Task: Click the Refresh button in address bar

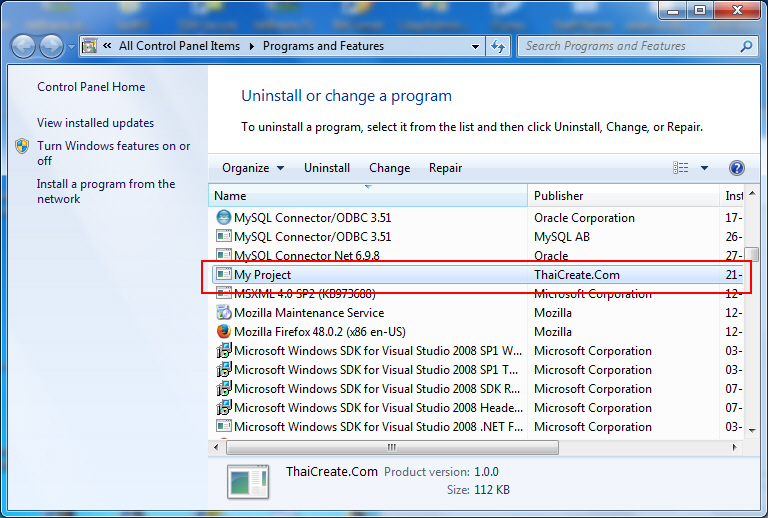Action: [498, 47]
